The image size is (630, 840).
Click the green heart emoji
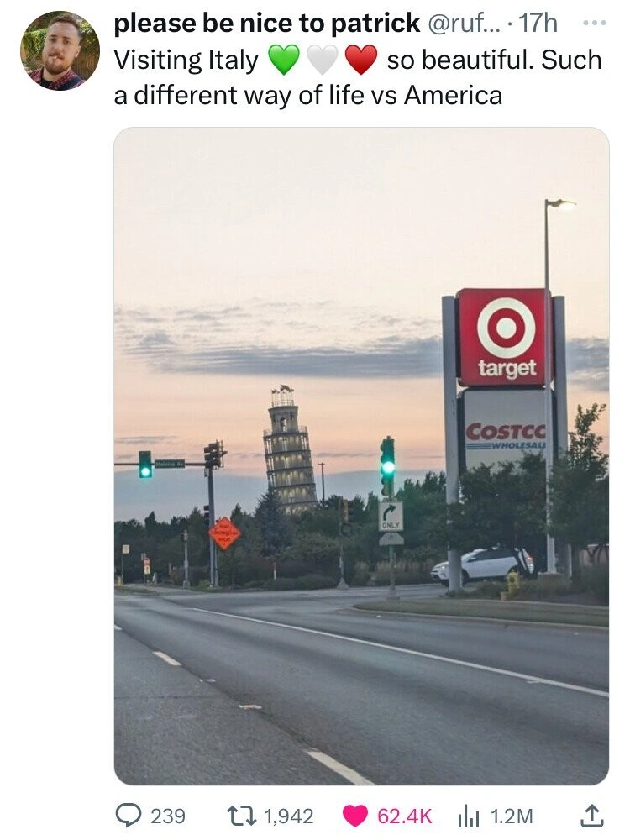283,60
